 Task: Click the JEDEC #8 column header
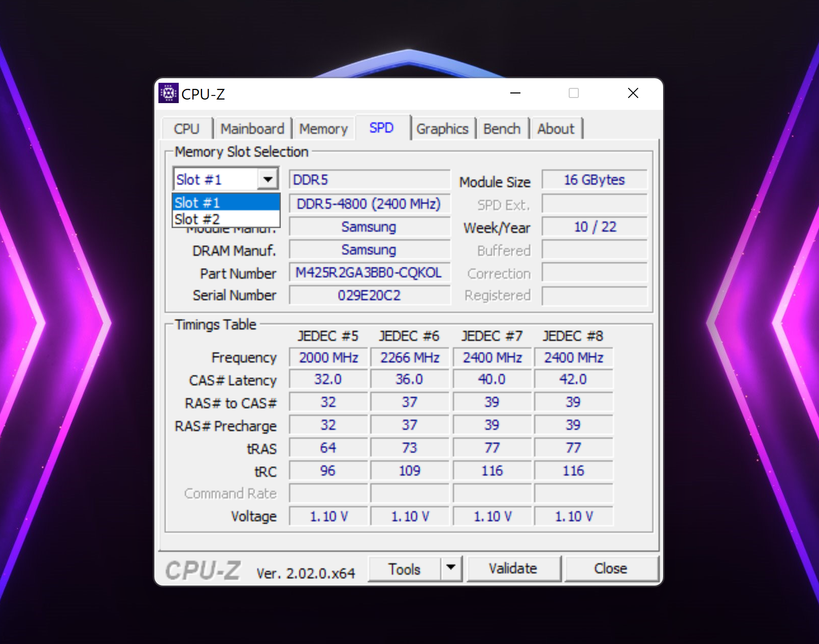573,336
